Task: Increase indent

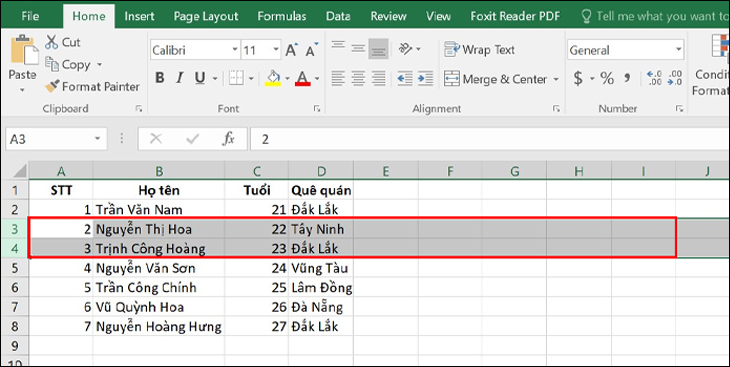Action: (426, 78)
